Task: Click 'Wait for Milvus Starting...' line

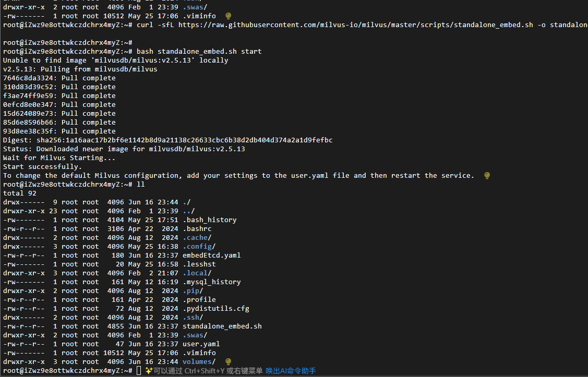Action: pyautogui.click(x=59, y=158)
